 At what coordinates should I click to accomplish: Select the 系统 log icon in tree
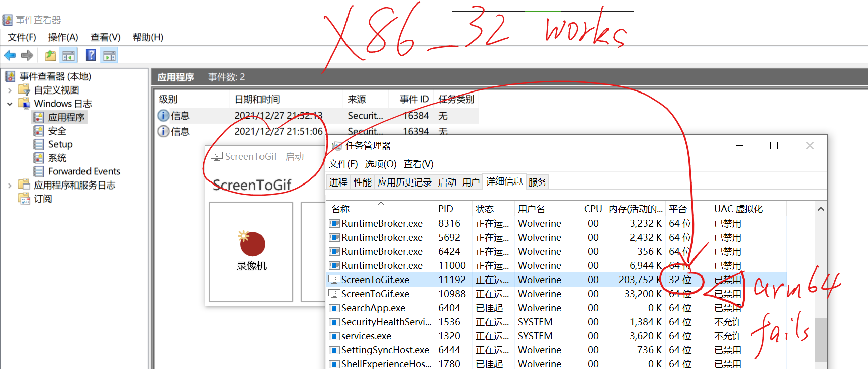39,158
